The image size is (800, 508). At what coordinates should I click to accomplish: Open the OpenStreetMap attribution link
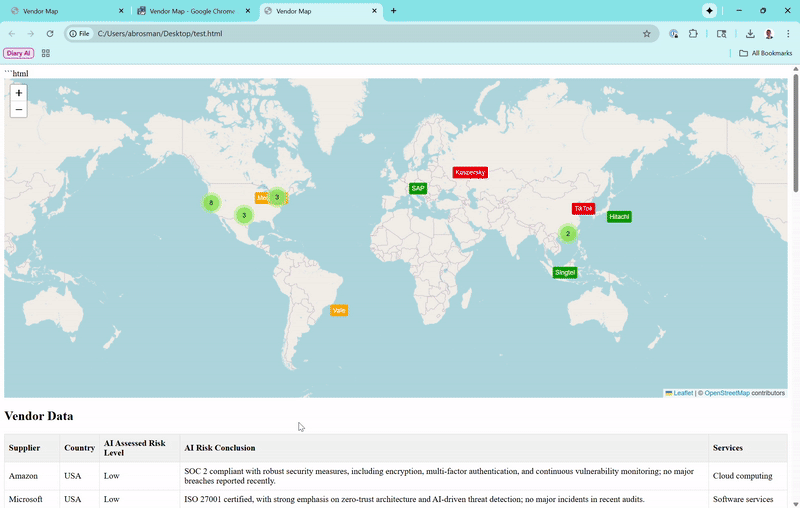click(727, 393)
